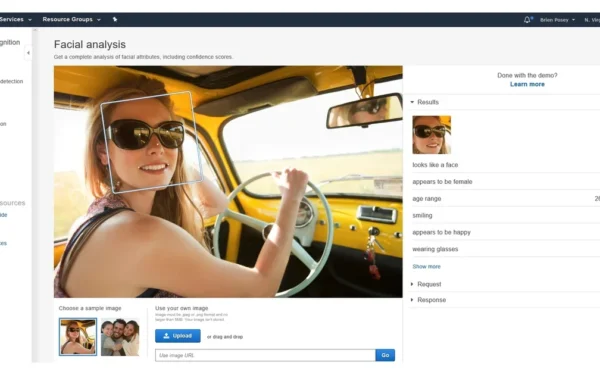Click the 'smiling' result row

(506, 215)
